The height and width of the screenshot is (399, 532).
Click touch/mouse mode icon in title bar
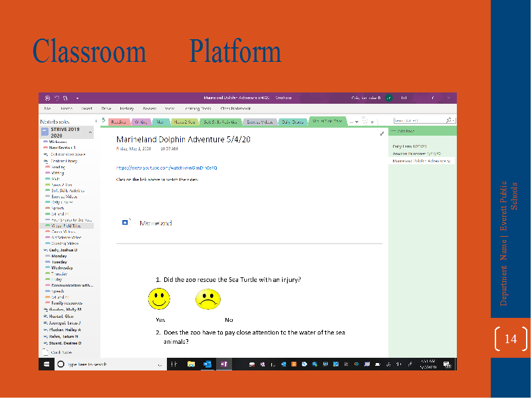tap(65, 98)
